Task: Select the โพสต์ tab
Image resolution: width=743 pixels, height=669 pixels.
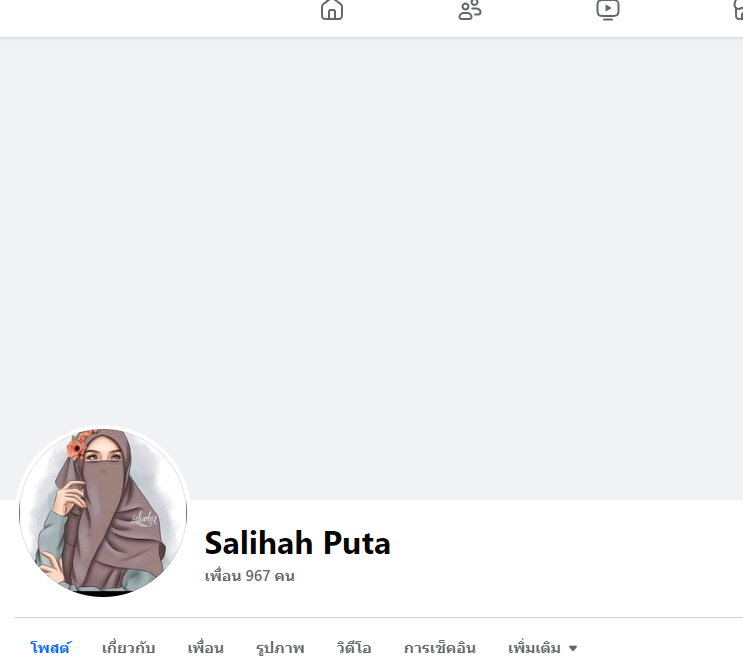Action: [50, 648]
